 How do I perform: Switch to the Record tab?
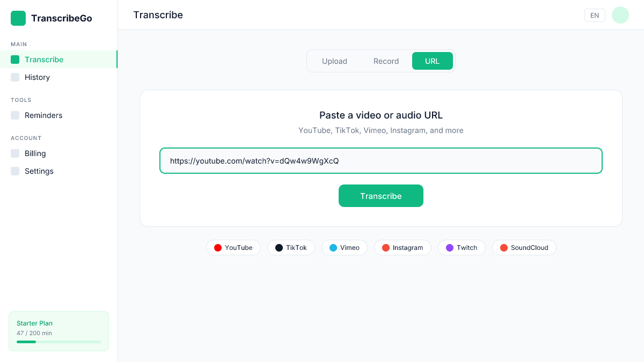click(x=386, y=61)
